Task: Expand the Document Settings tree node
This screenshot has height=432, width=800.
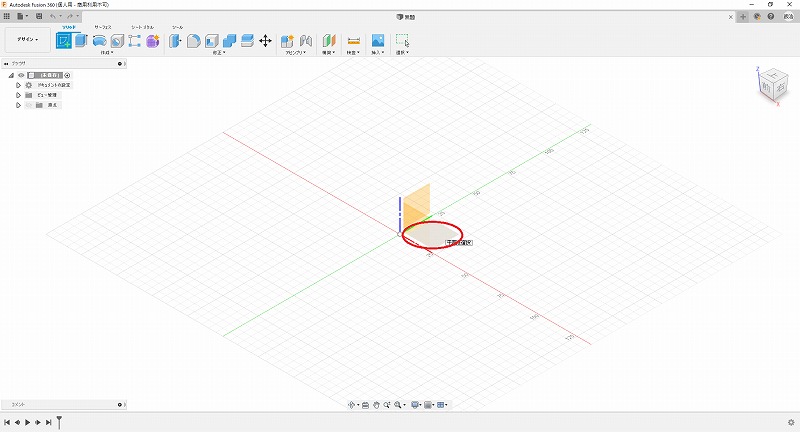Action: 18,85
